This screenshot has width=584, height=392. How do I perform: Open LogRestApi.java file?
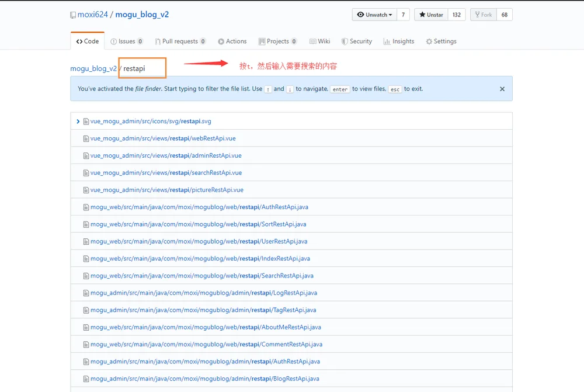[204, 293]
